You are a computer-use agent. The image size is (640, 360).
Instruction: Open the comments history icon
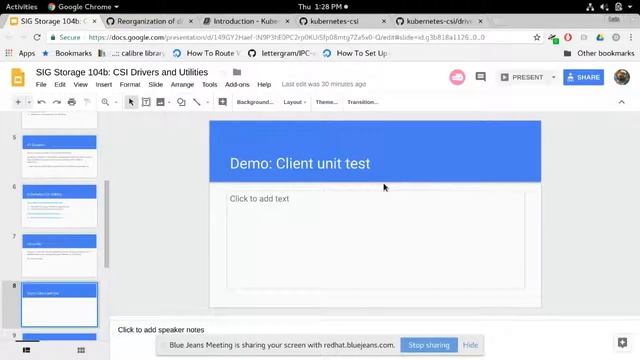pyautogui.click(x=480, y=77)
